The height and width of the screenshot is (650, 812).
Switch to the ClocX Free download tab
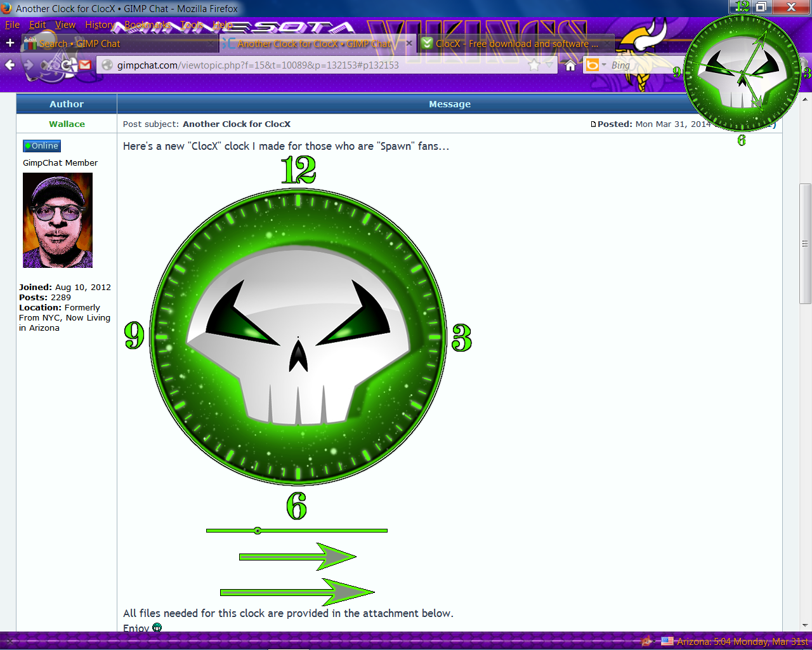(x=516, y=44)
